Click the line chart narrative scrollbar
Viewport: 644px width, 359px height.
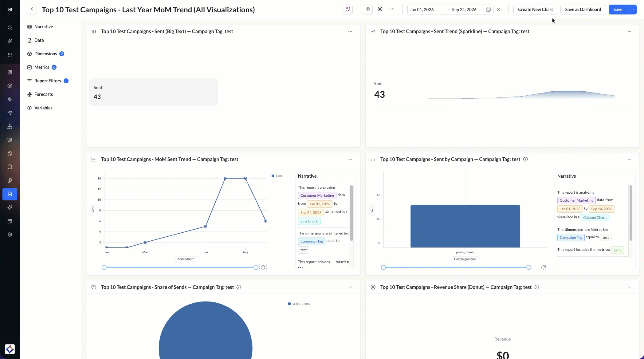(x=351, y=213)
